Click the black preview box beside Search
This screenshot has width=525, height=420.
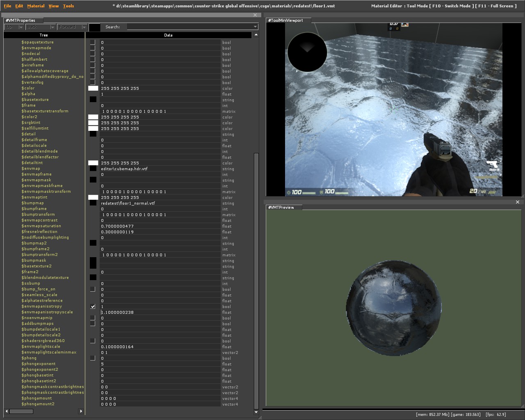94,27
